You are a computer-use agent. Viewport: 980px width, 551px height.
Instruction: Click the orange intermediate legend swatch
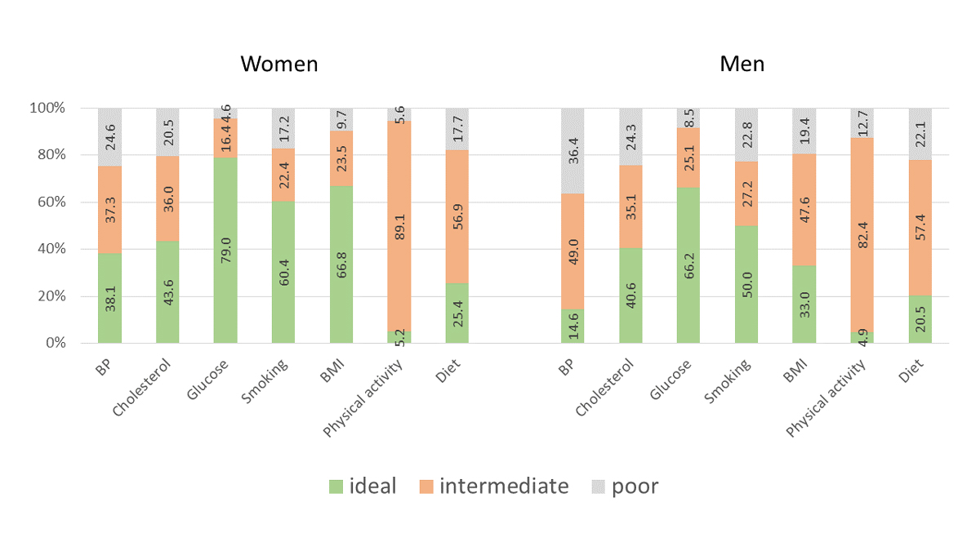coord(426,487)
